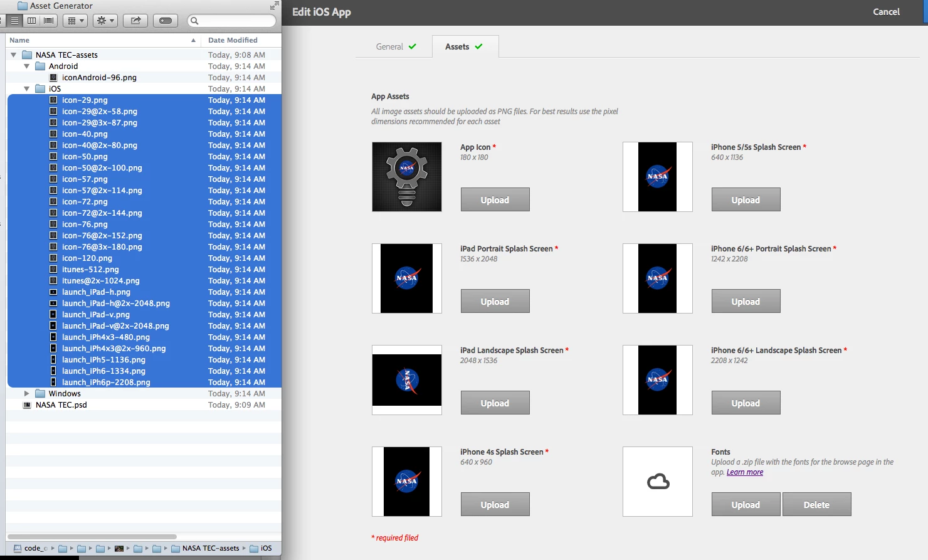Click the NASA TEC-assets folder icon
The height and width of the screenshot is (560, 928).
(x=27, y=55)
